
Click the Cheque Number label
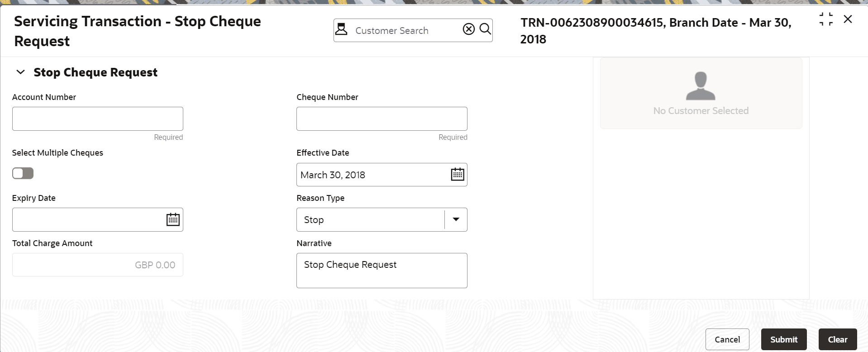pyautogui.click(x=327, y=97)
